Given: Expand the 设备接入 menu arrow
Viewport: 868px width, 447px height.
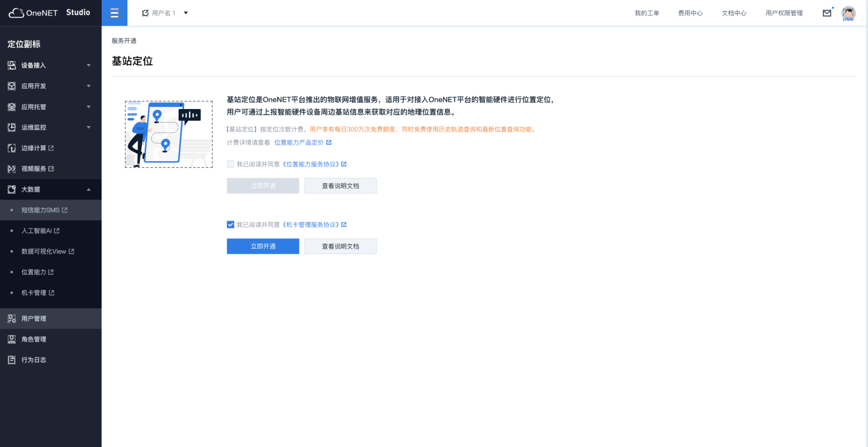Looking at the screenshot, I should [x=89, y=65].
